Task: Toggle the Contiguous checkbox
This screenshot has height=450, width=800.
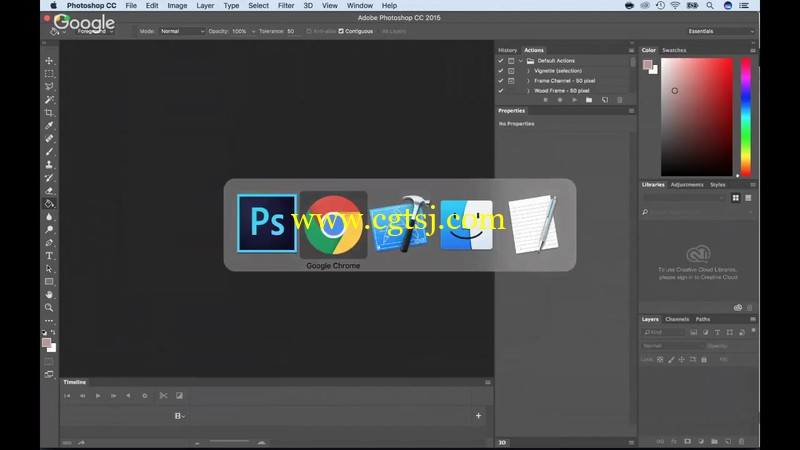Action: 341,31
